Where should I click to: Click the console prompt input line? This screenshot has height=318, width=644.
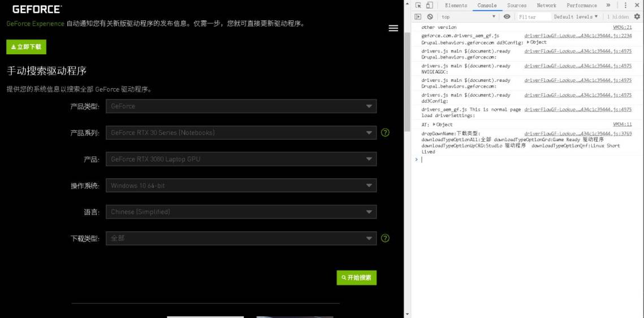[528, 159]
